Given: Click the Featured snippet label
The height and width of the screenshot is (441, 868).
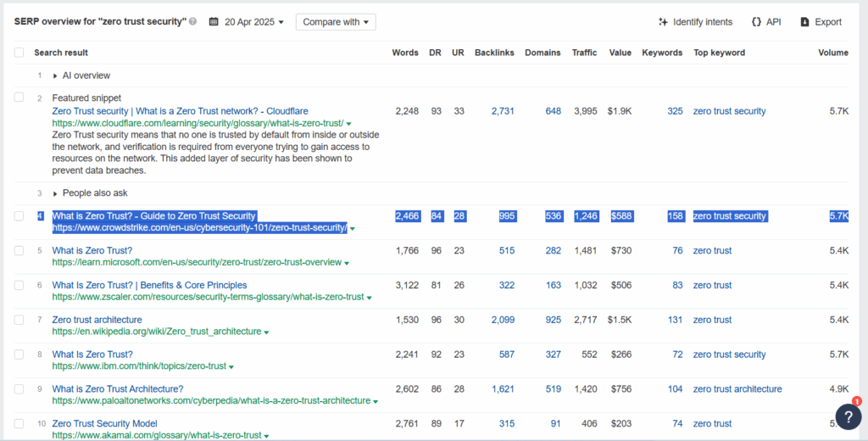Looking at the screenshot, I should click(x=86, y=98).
